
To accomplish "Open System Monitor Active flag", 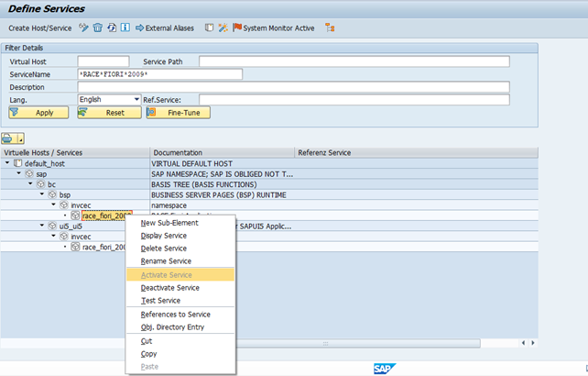I will coord(273,28).
